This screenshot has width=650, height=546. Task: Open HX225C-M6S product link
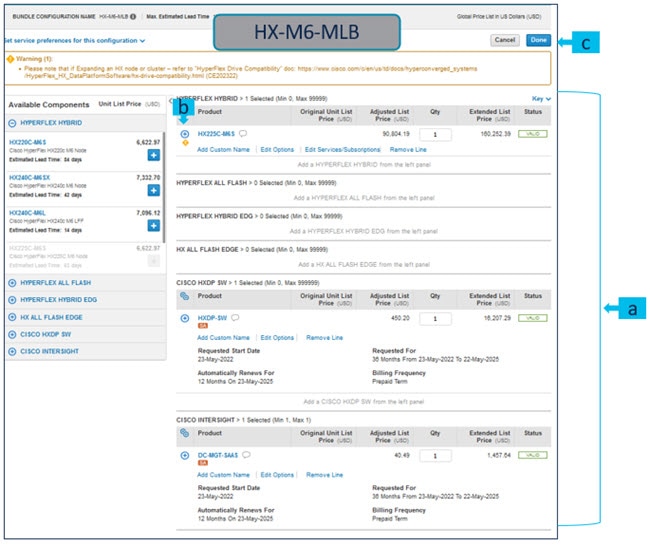coord(216,134)
